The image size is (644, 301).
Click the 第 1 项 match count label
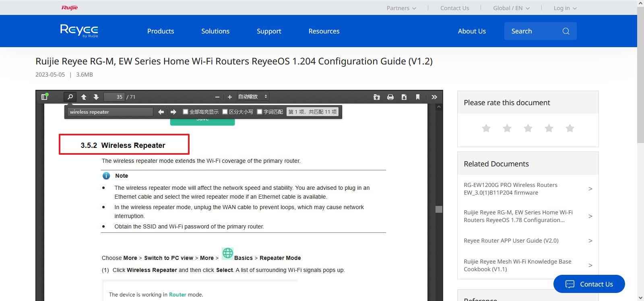313,112
